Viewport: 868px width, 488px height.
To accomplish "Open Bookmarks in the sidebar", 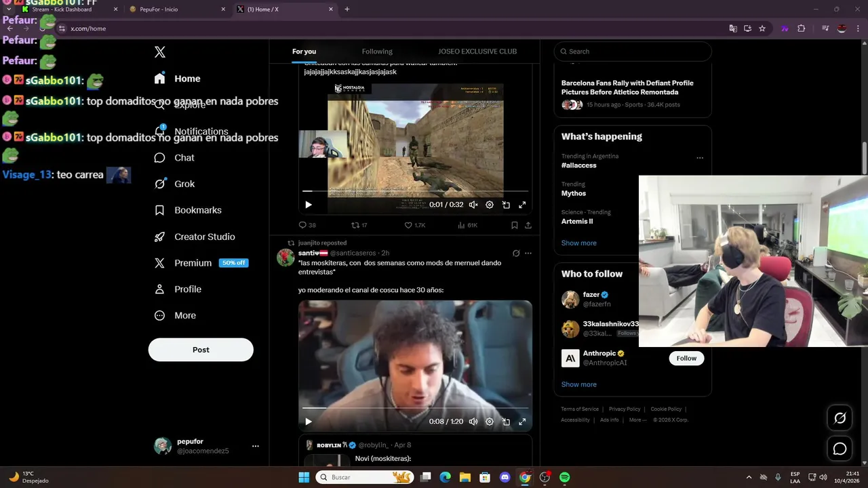I will (x=188, y=210).
